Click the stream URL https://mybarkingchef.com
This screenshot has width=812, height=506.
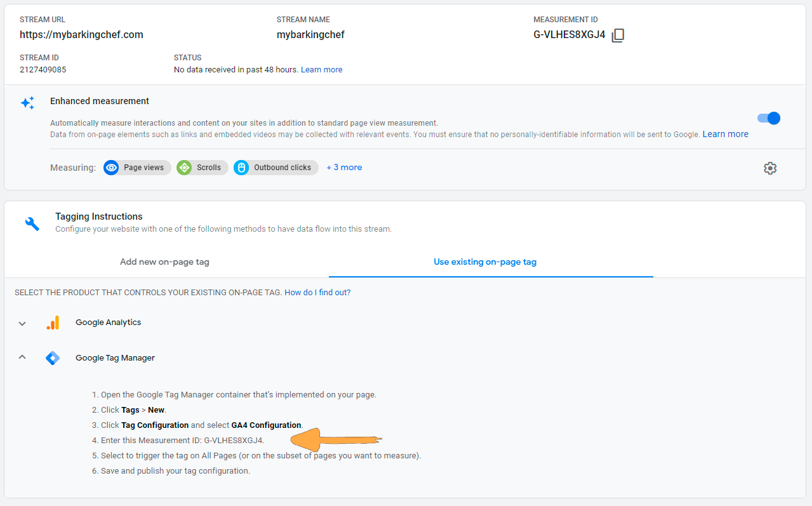(x=81, y=35)
